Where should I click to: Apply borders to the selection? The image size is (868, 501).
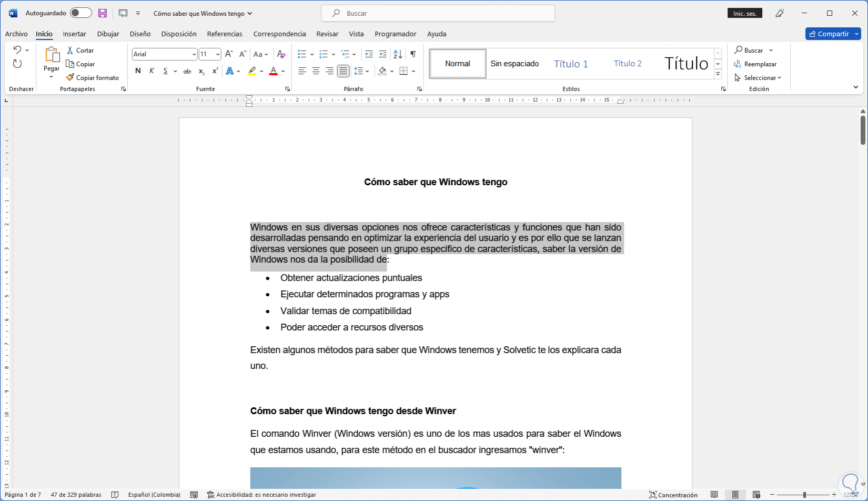pos(403,71)
